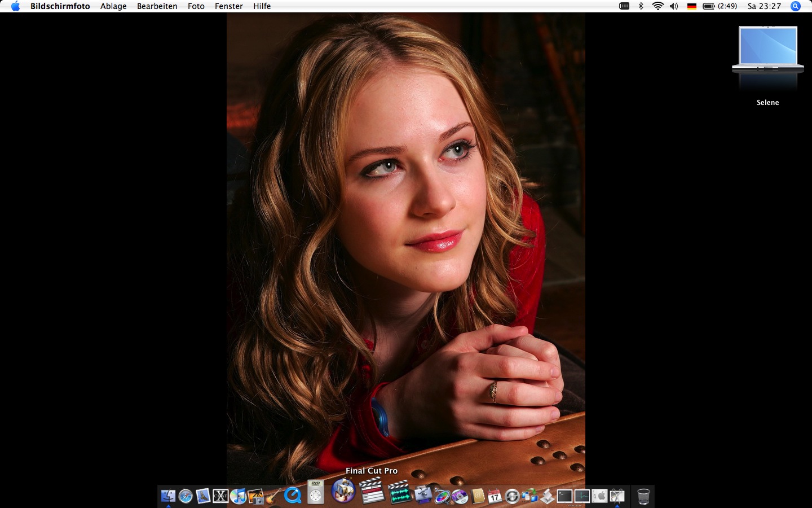The height and width of the screenshot is (508, 812).
Task: Open the Fenster menu
Action: [229, 6]
